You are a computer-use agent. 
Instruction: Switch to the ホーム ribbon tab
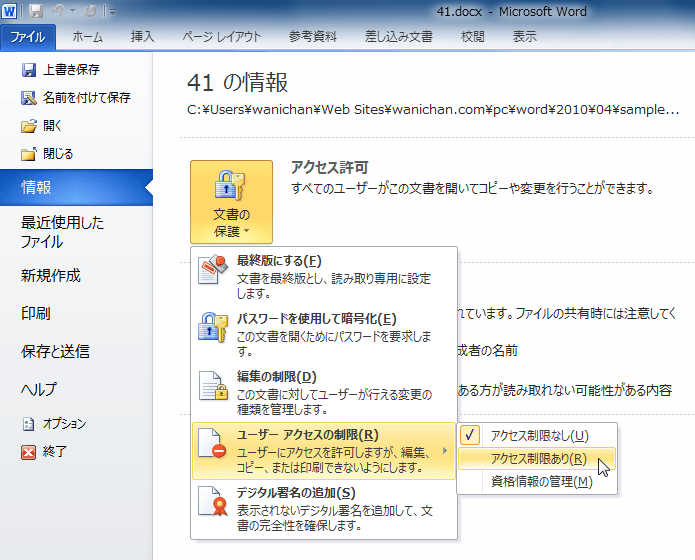(88, 37)
